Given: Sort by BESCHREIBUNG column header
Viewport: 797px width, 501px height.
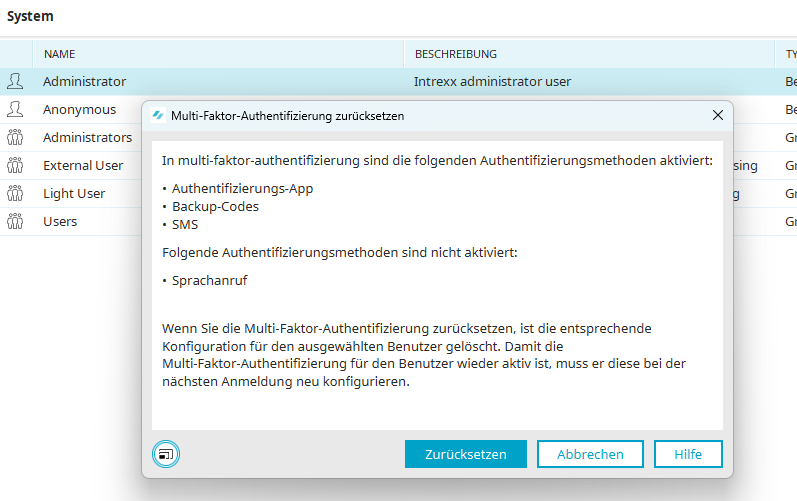Looking at the screenshot, I should [x=455, y=54].
